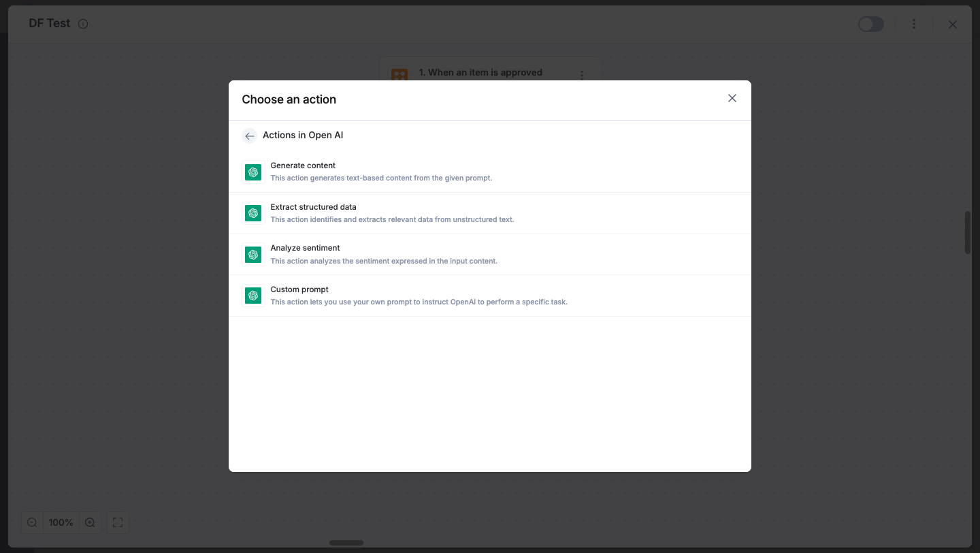Select the Generate content action
Screen dimensions: 980x553
[490, 172]
